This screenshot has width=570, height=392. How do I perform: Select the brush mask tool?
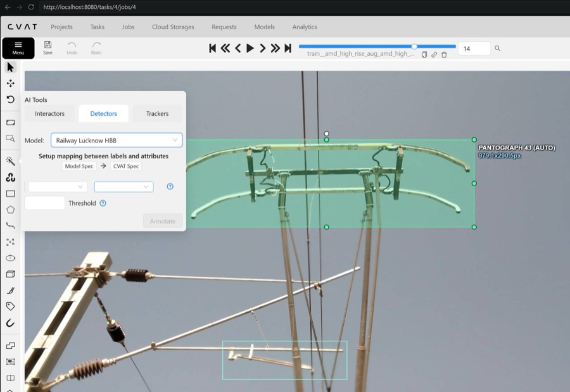coord(11,290)
